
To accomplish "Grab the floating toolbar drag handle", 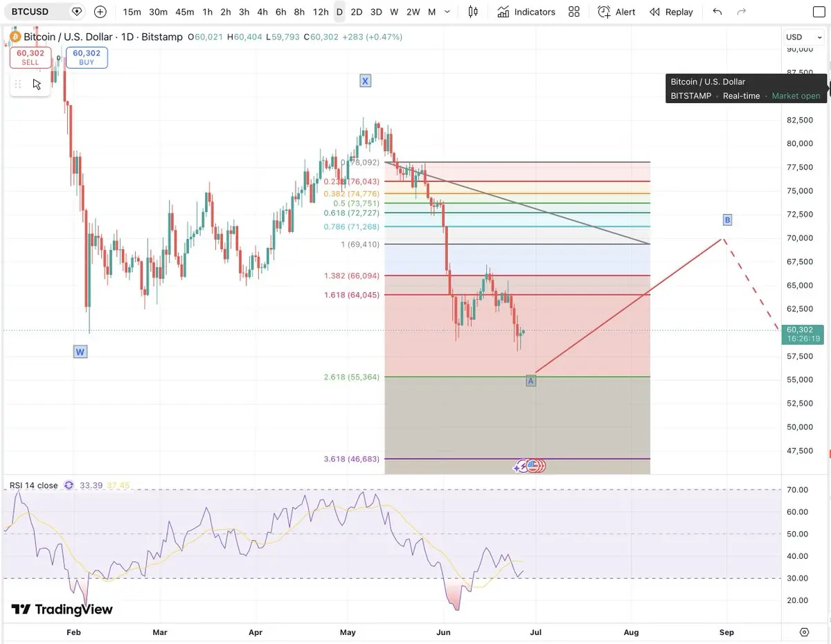I will 18,84.
